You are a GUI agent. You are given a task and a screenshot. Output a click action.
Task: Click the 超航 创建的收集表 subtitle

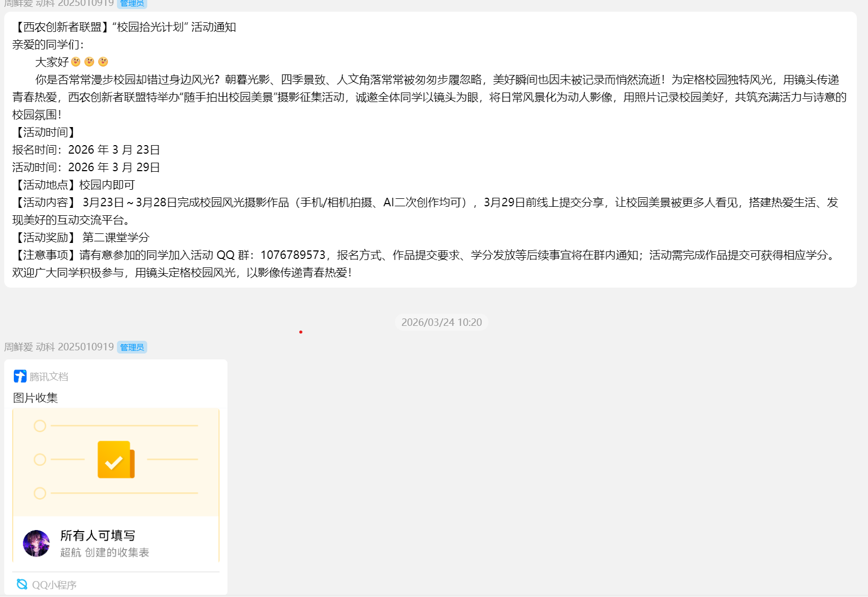click(105, 552)
